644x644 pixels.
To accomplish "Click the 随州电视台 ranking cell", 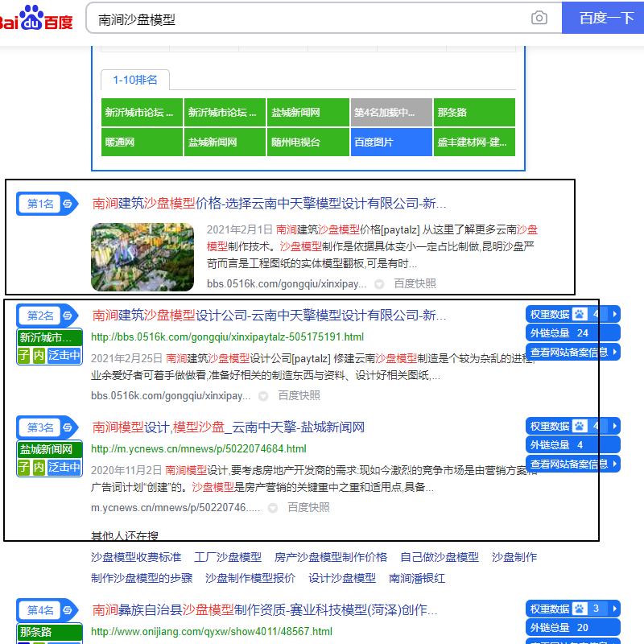I will pyautogui.click(x=308, y=142).
